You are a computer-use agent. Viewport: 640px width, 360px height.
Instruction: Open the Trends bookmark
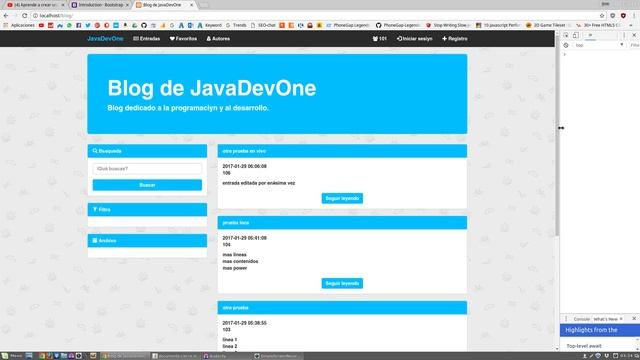click(x=236, y=25)
